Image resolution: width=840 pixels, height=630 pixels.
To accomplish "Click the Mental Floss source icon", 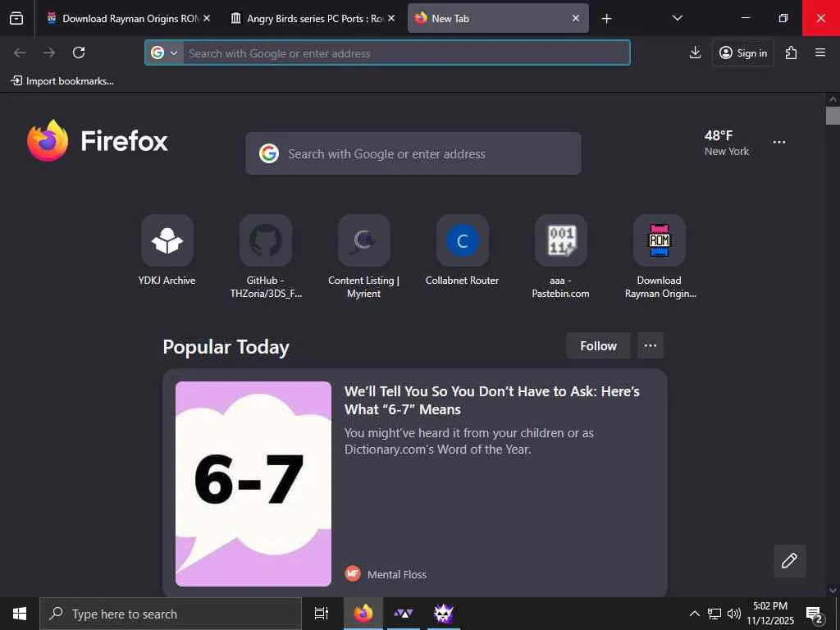I will coord(353,573).
